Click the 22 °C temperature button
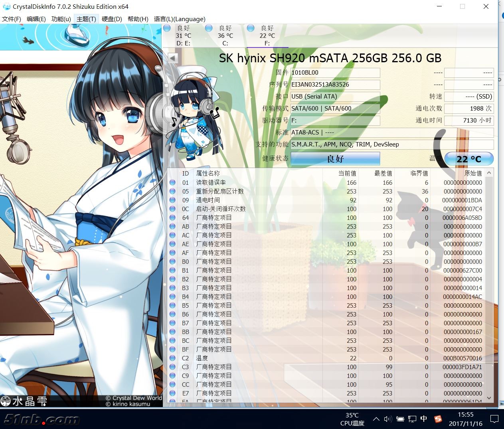 469,158
